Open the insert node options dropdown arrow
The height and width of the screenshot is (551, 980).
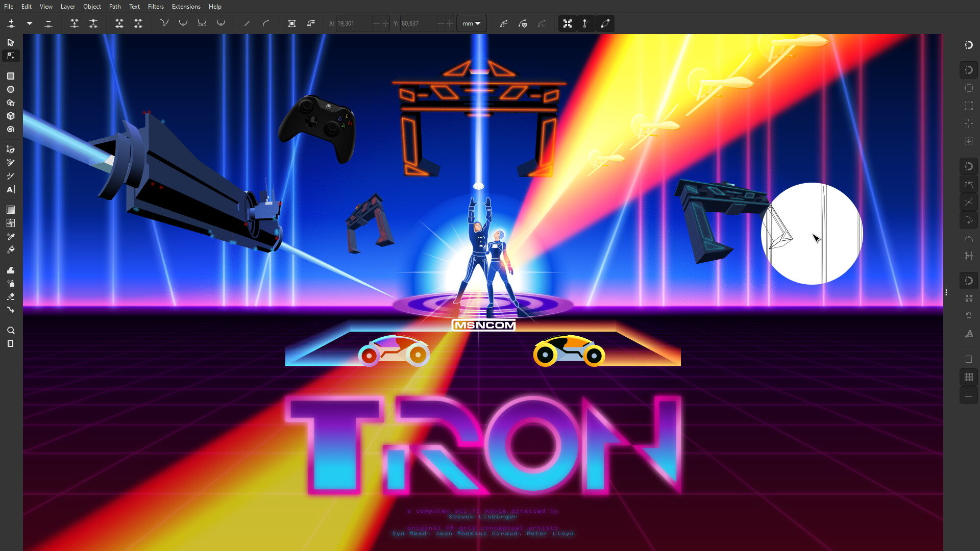[x=30, y=23]
